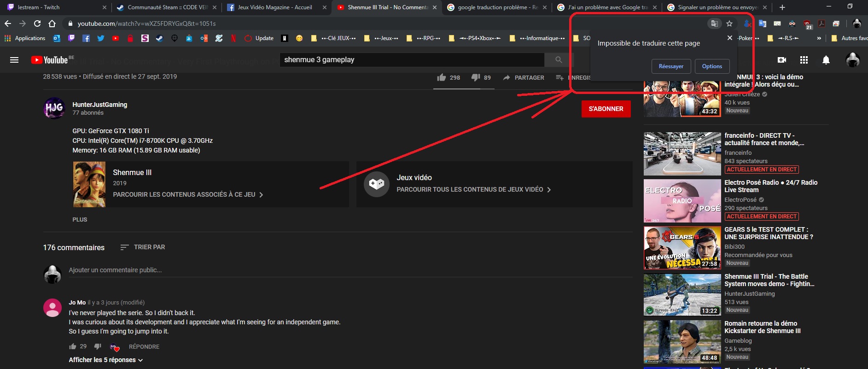Screen dimensions: 868x369
Task: Click RÉPONDRE on Jo Mo's comment
Action: pos(144,347)
